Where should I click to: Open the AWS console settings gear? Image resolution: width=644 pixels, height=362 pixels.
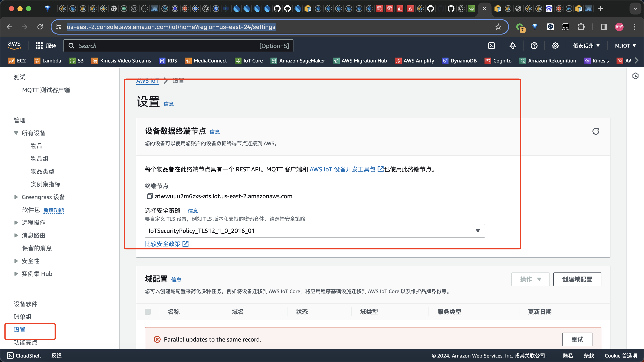(x=555, y=46)
